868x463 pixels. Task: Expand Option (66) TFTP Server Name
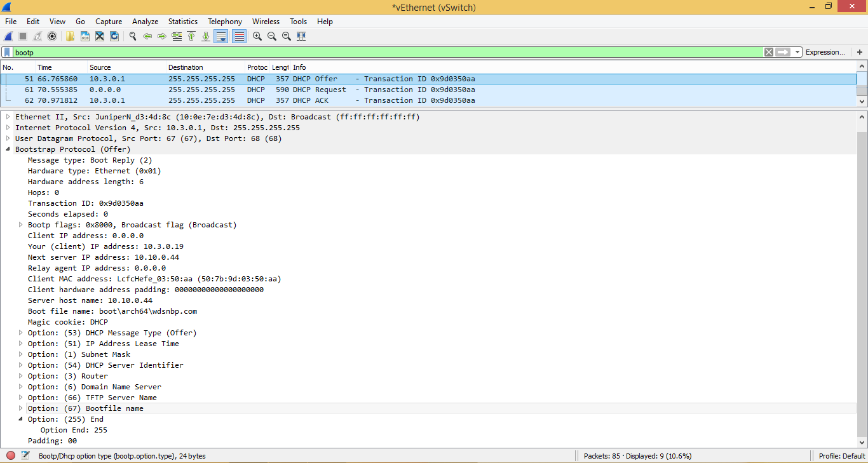21,398
